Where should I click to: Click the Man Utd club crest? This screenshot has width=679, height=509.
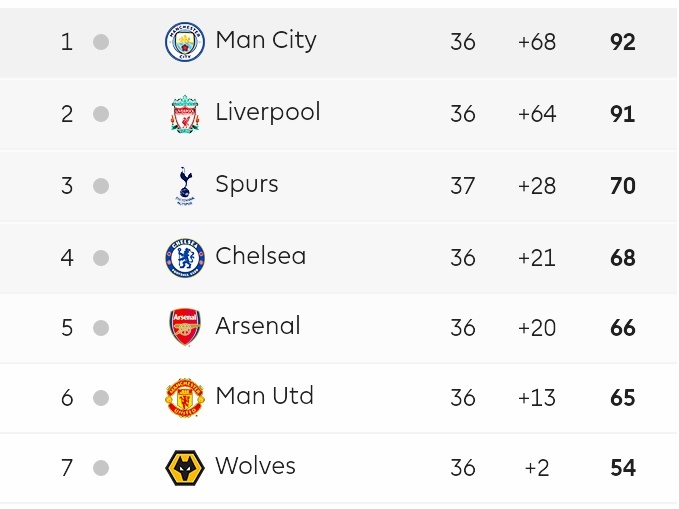184,398
